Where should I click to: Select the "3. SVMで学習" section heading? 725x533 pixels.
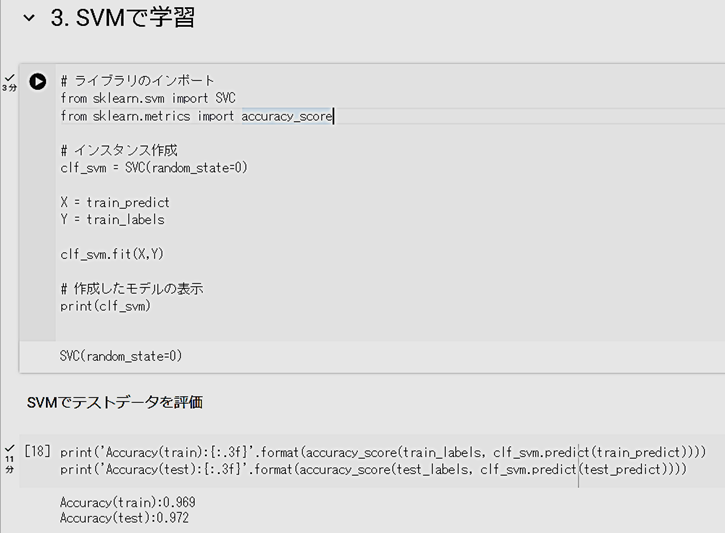(x=122, y=18)
